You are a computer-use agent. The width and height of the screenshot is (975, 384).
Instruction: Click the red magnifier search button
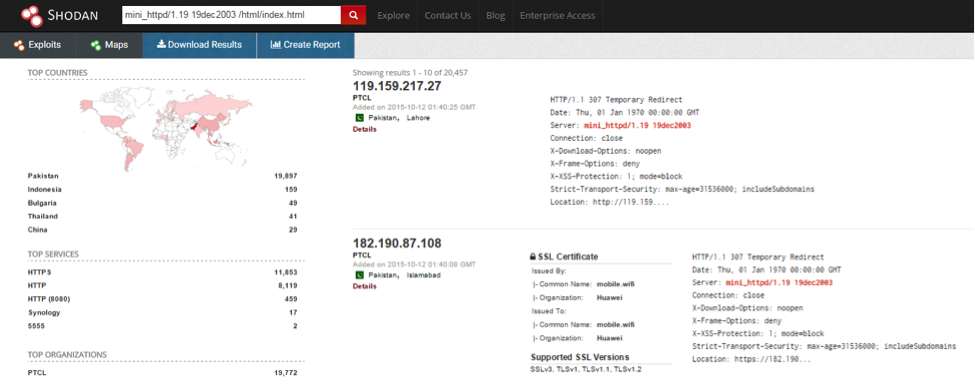pyautogui.click(x=353, y=16)
